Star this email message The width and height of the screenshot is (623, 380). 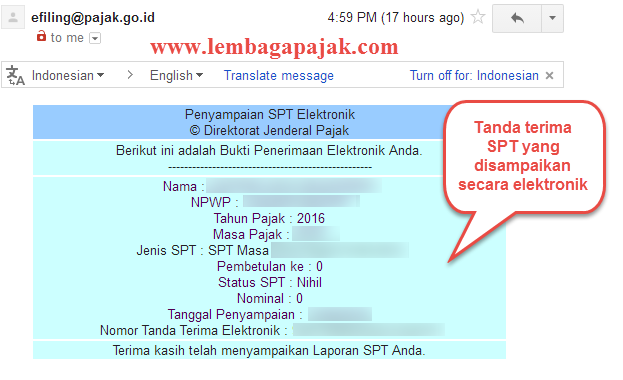pos(478,17)
